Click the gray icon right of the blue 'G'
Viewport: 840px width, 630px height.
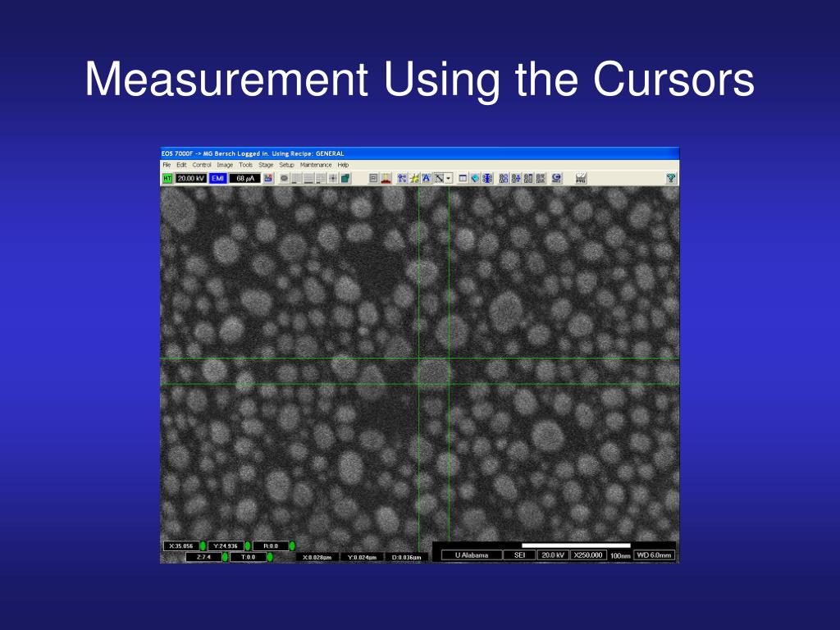point(582,178)
